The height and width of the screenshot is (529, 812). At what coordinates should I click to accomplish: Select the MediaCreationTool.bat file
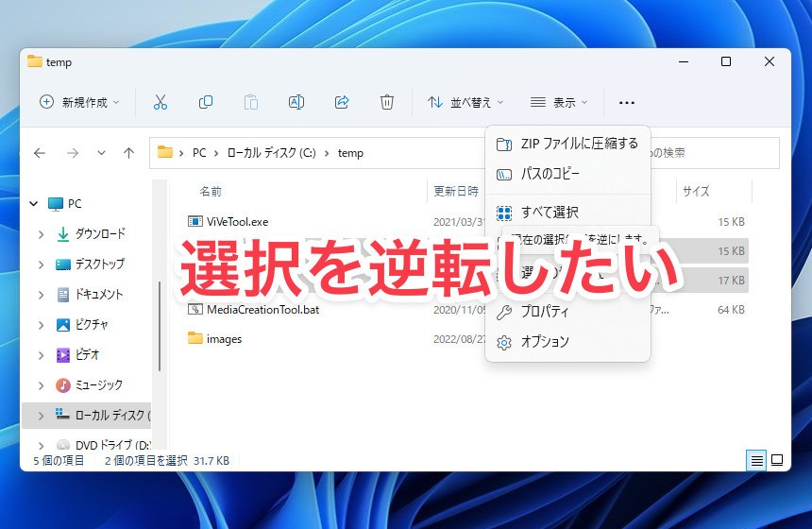point(262,310)
